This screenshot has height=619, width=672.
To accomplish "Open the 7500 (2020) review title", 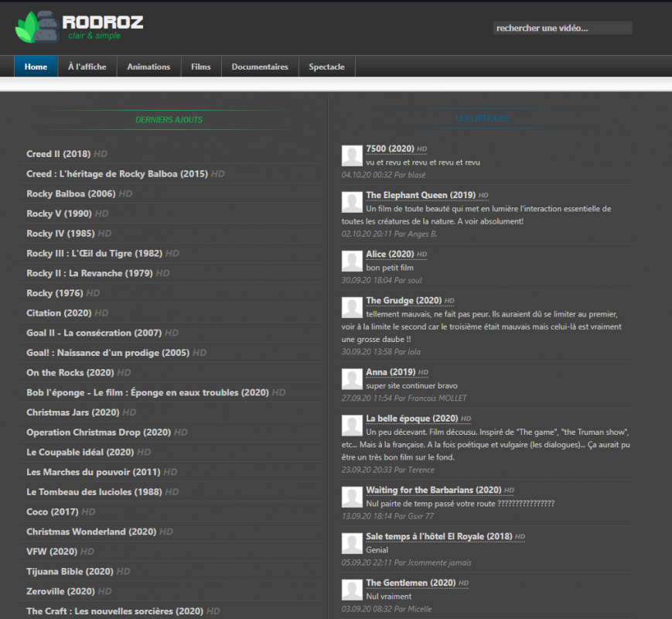I will click(390, 149).
